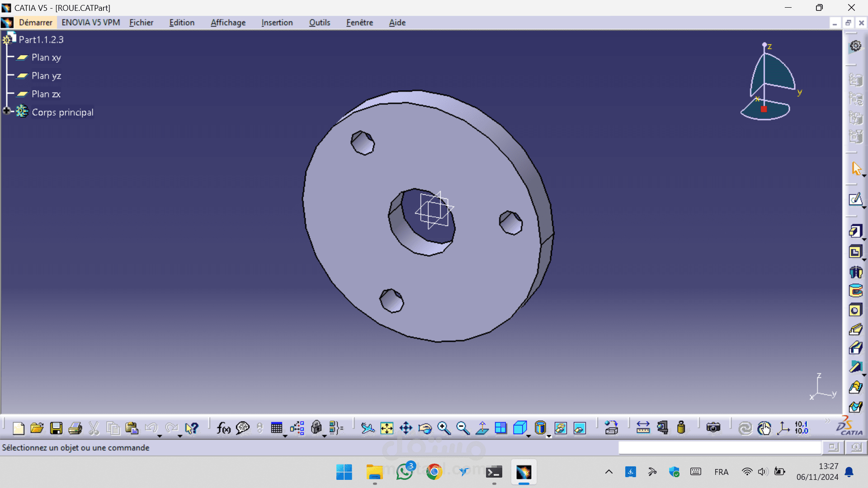This screenshot has height=488, width=868.
Task: Click the Measure Inertia weight icon
Action: pos(681,428)
